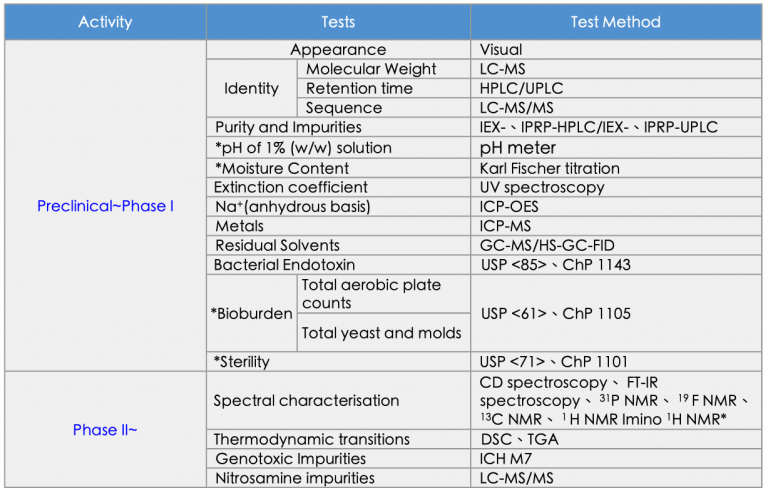Select the Molecular Weight cell
The height and width of the screenshot is (493, 768).
[x=384, y=69]
